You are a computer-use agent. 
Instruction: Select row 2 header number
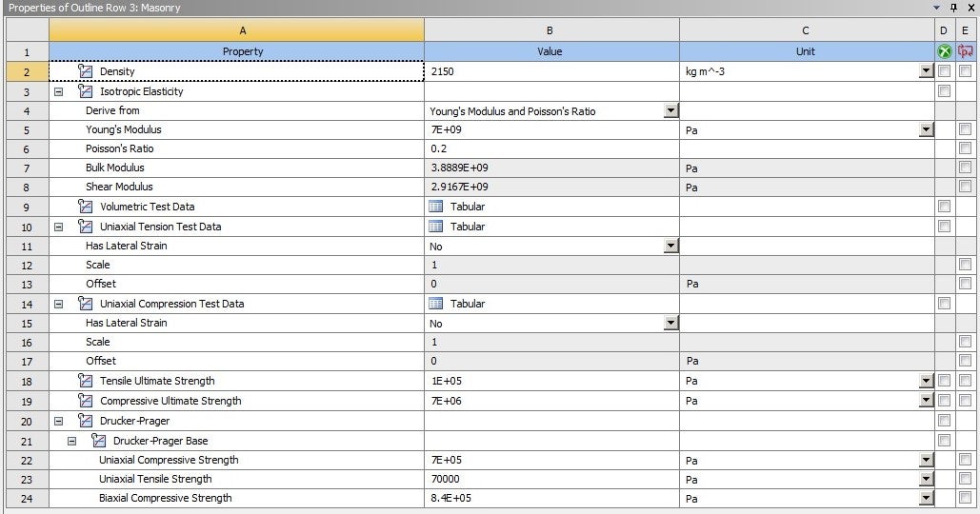pos(27,71)
